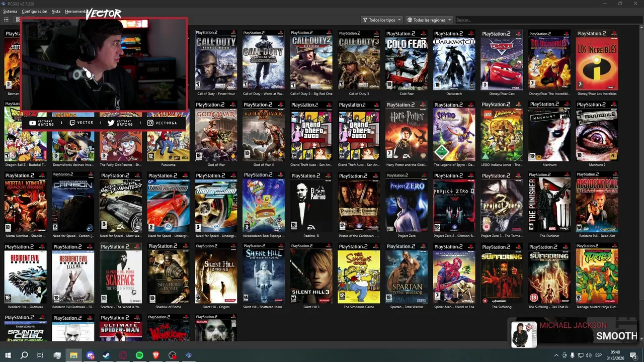644x362 pixels.
Task: Select Project Zero 2 - Crimson cover
Action: [454, 202]
